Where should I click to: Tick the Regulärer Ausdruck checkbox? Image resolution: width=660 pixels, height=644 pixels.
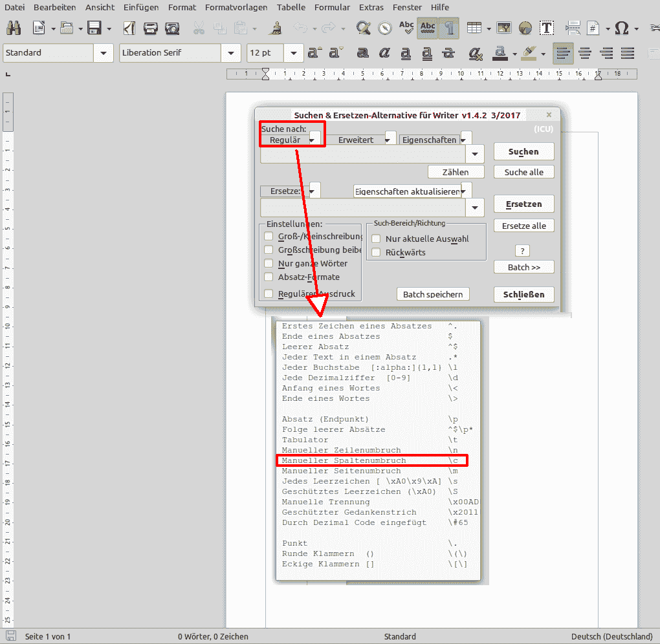[x=269, y=294]
